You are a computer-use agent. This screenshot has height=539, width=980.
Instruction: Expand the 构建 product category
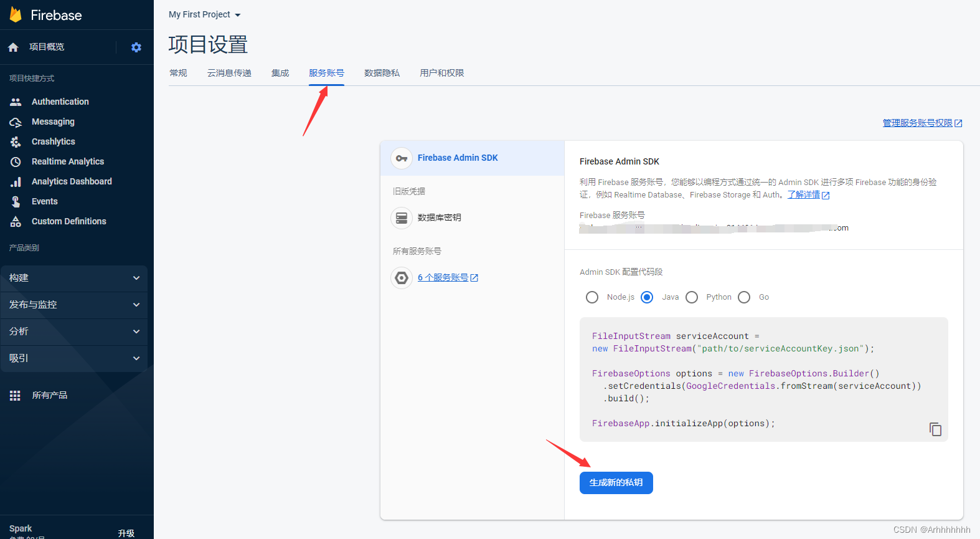click(x=74, y=279)
